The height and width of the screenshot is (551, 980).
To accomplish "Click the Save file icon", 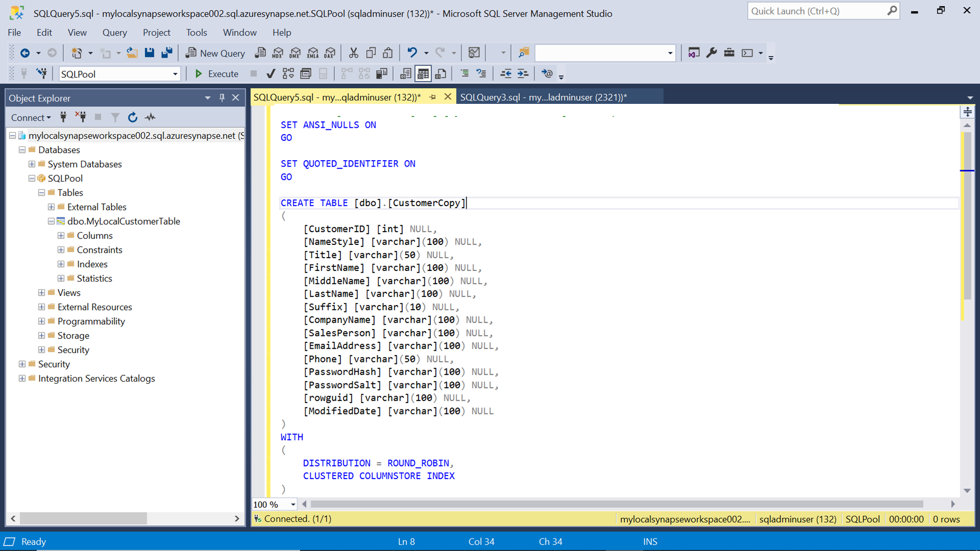I will pyautogui.click(x=149, y=53).
